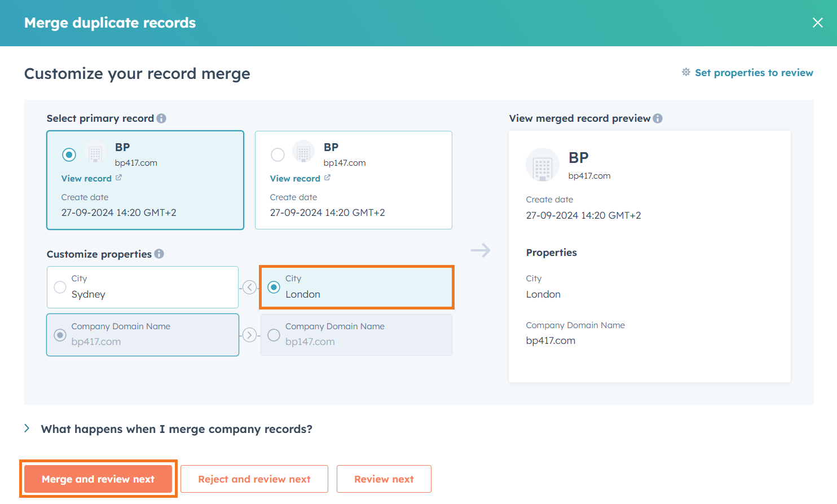Select bp147.com as the primary record
The width and height of the screenshot is (837, 504).
pyautogui.click(x=277, y=154)
